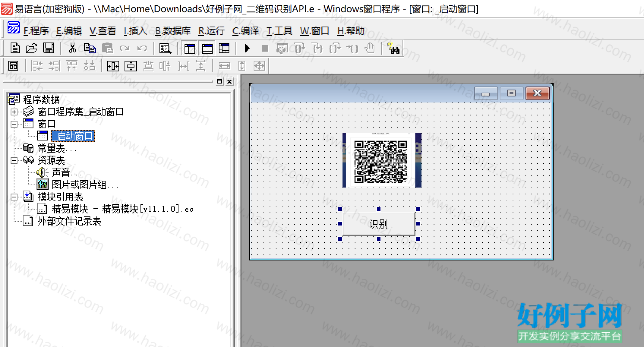The width and height of the screenshot is (644, 347).
Task: Float the left project panel
Action: (219, 82)
